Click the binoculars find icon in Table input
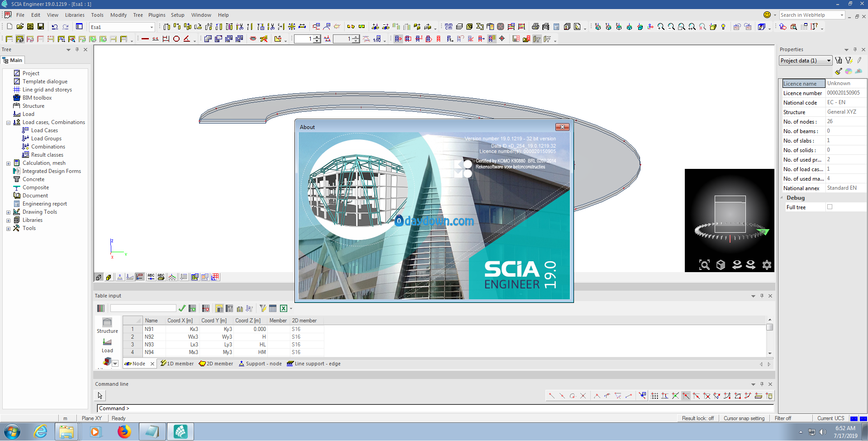This screenshot has width=868, height=441. tap(240, 308)
